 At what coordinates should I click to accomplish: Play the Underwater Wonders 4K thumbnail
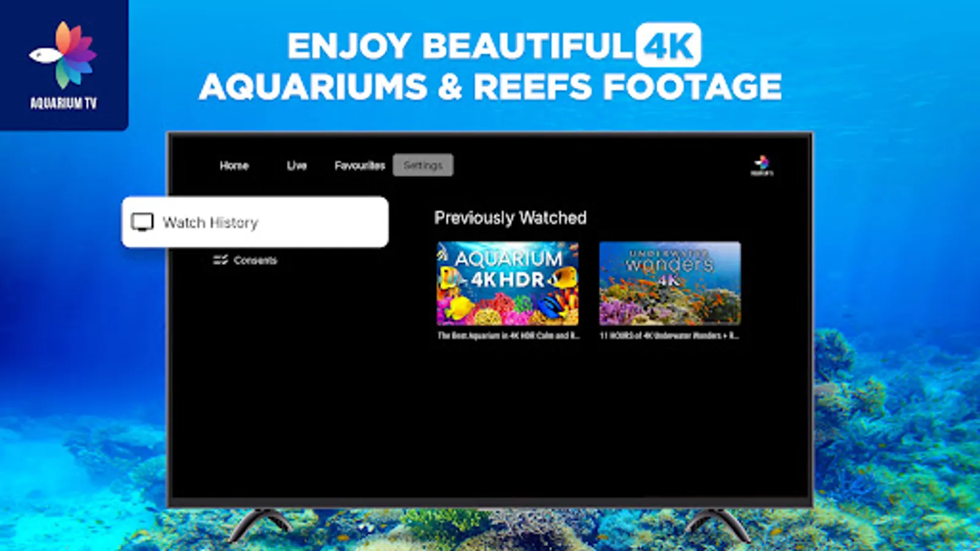pos(670,283)
